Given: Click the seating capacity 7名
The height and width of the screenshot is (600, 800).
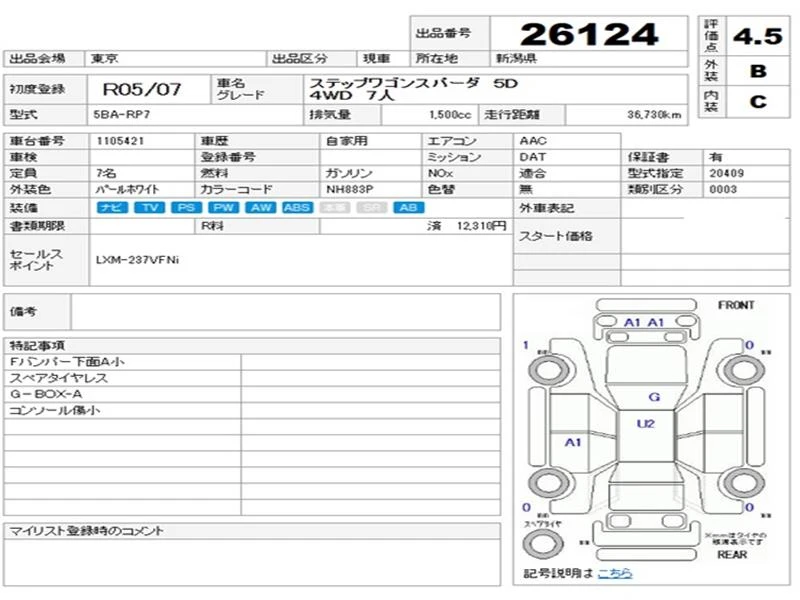Looking at the screenshot, I should 106,173.
